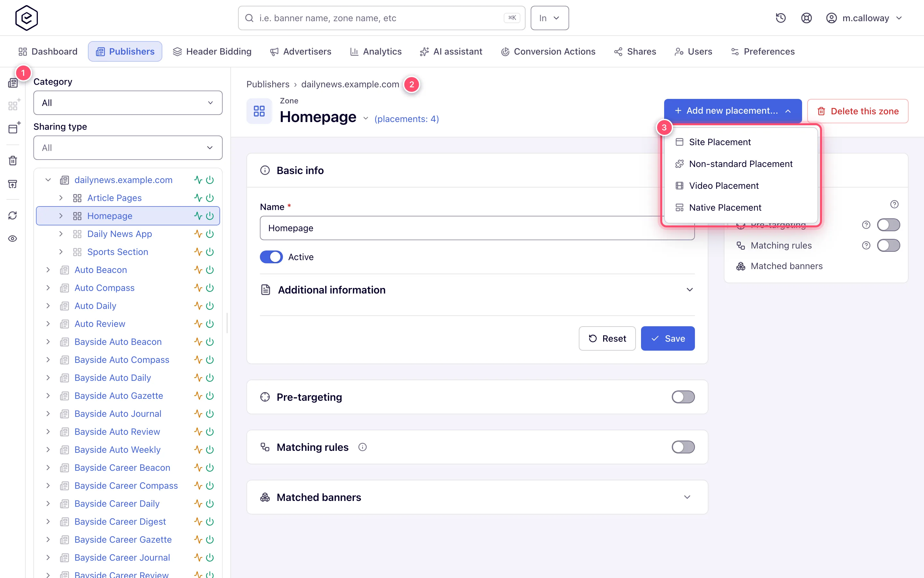The image size is (924, 578).
Task: Click the help icon next to Matching rules
Action: [866, 245]
